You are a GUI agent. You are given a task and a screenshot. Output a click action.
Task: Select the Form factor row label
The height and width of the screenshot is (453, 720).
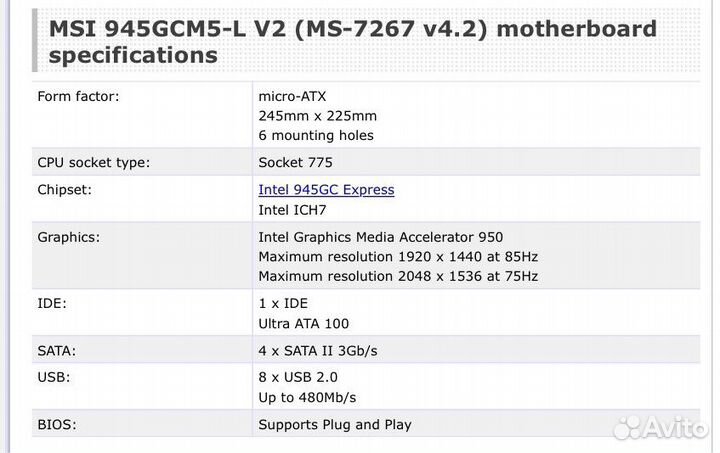pos(78,96)
